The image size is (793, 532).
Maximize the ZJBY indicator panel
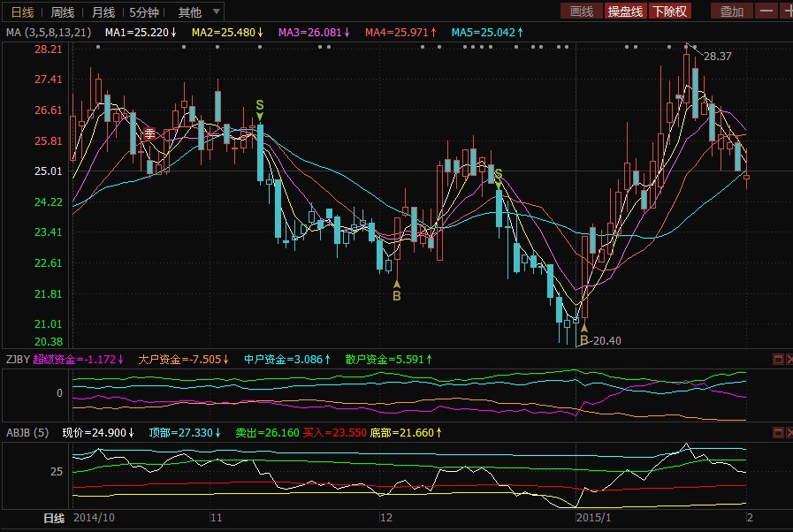778,359
